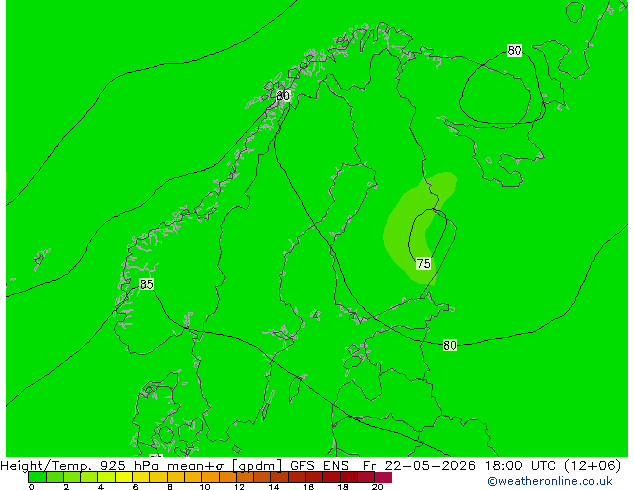Click the legend tick label "14"
634x490 pixels.
click(274, 487)
